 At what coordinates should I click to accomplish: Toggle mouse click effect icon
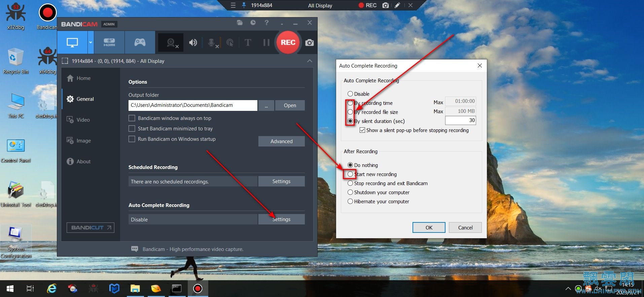230,43
